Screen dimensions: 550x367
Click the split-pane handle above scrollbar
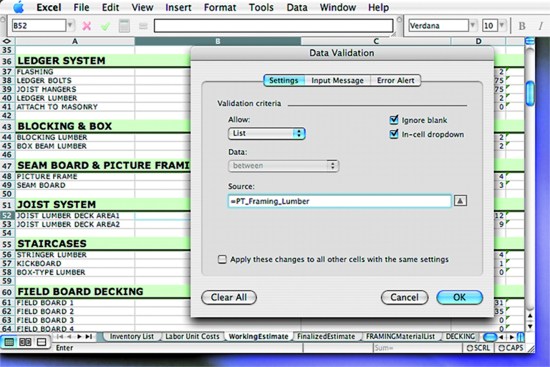(x=530, y=41)
